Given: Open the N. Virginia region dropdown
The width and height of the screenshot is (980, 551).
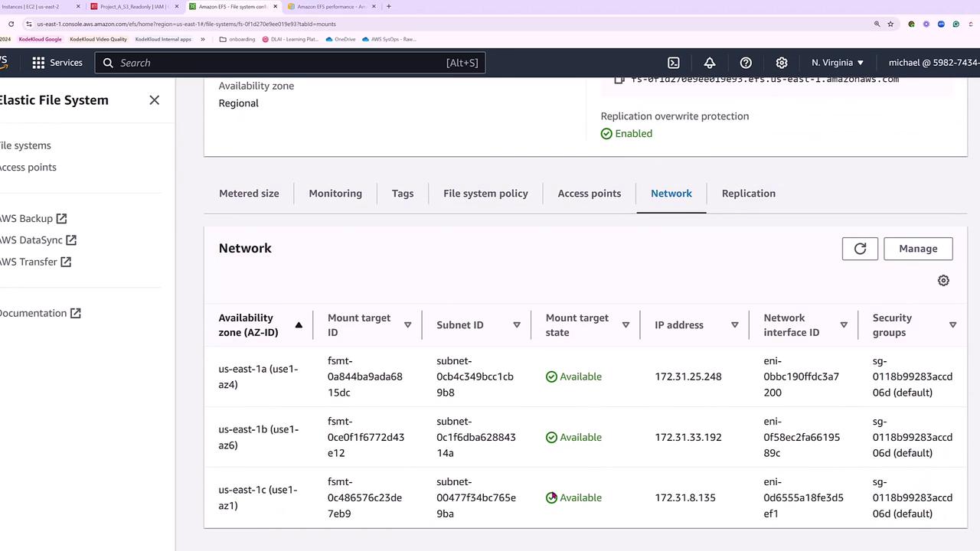Looking at the screenshot, I should [x=838, y=63].
